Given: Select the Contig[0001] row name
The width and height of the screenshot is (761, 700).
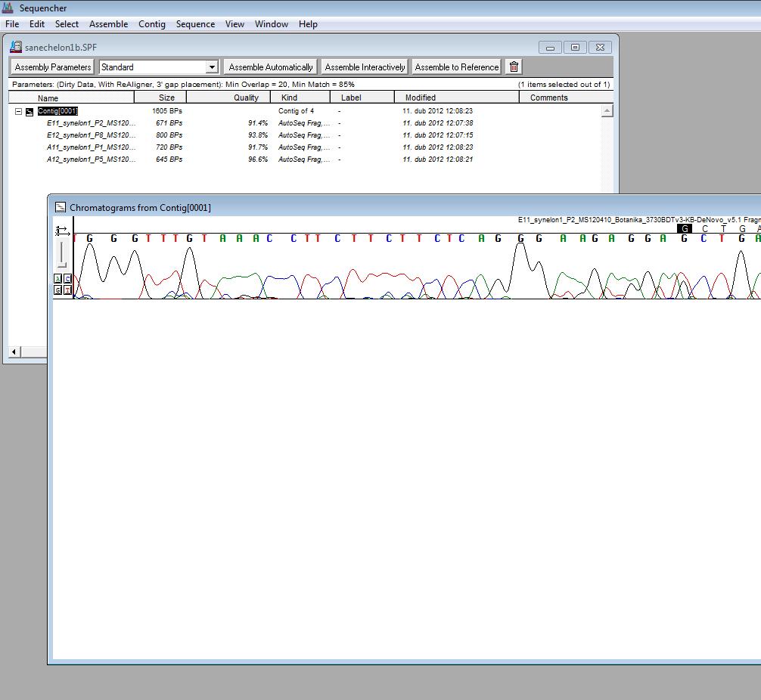Looking at the screenshot, I should point(57,111).
